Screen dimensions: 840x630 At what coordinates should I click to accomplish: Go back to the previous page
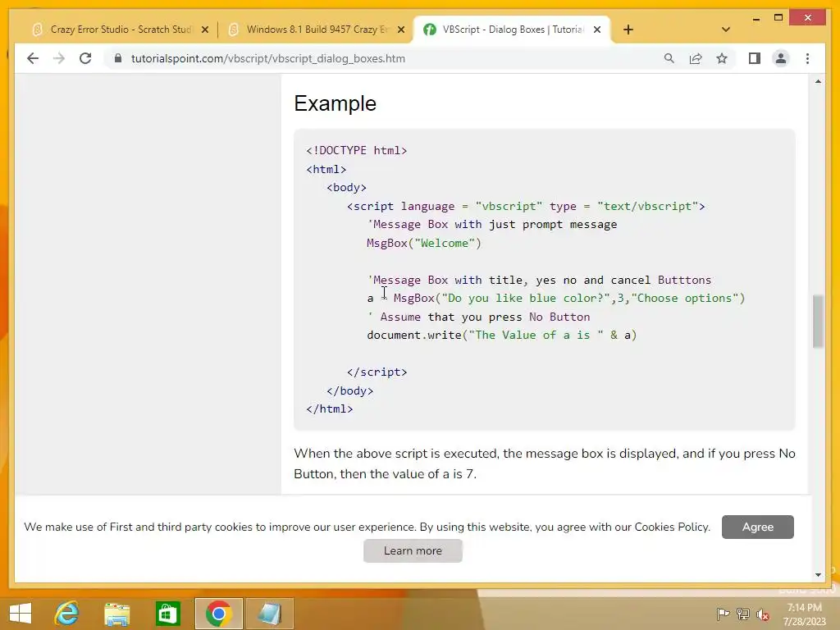33,58
